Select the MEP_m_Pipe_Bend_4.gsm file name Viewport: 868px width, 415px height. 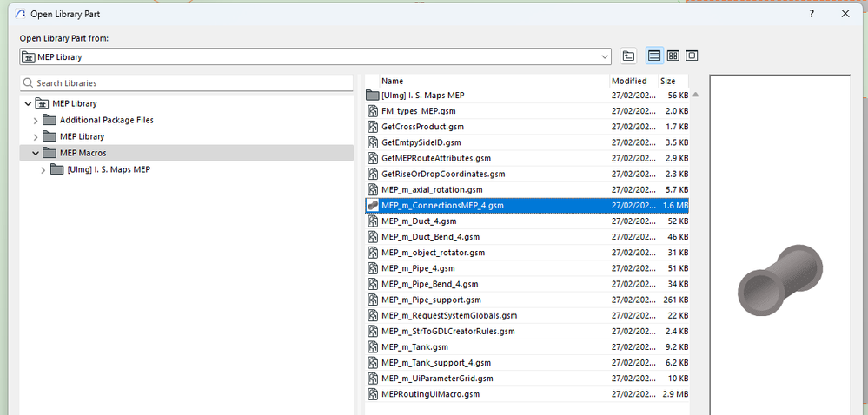point(429,284)
